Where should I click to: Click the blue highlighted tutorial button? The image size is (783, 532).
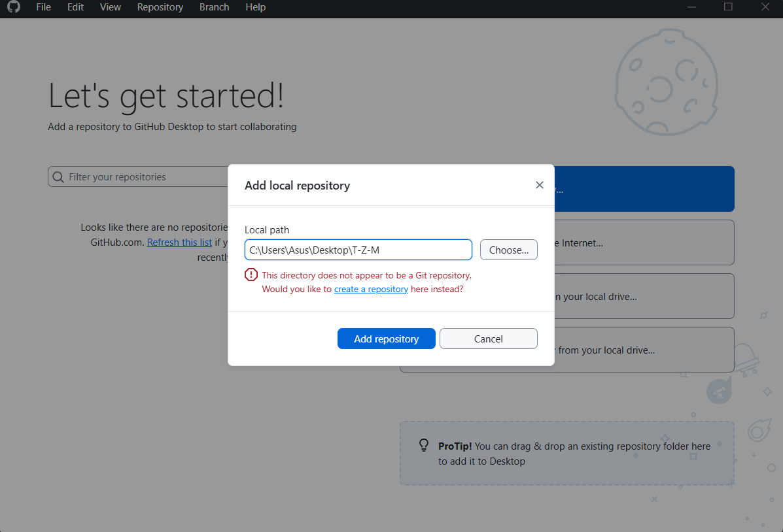[644, 189]
